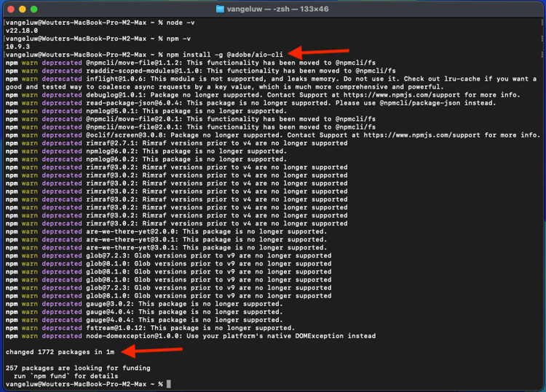
Task: Click the '@oclif/screen@3.0.8' warning line
Action: (273, 135)
